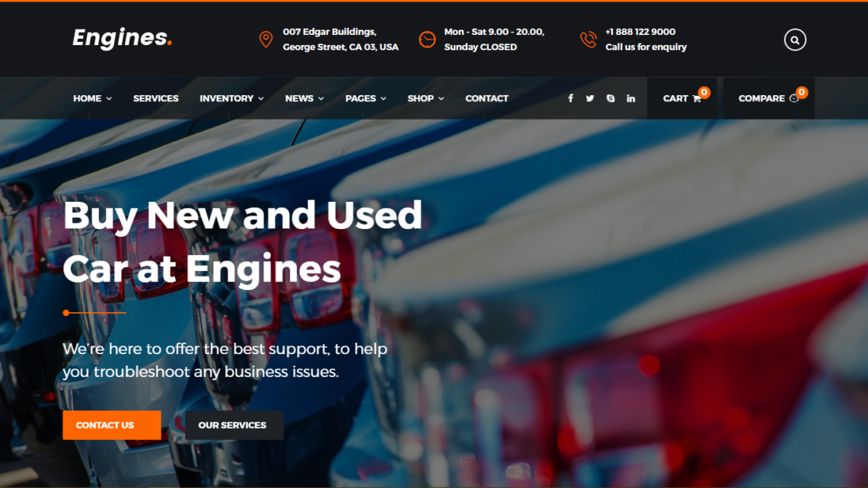Select the NEWS menu label
The image size is (868, 488).
pos(299,98)
